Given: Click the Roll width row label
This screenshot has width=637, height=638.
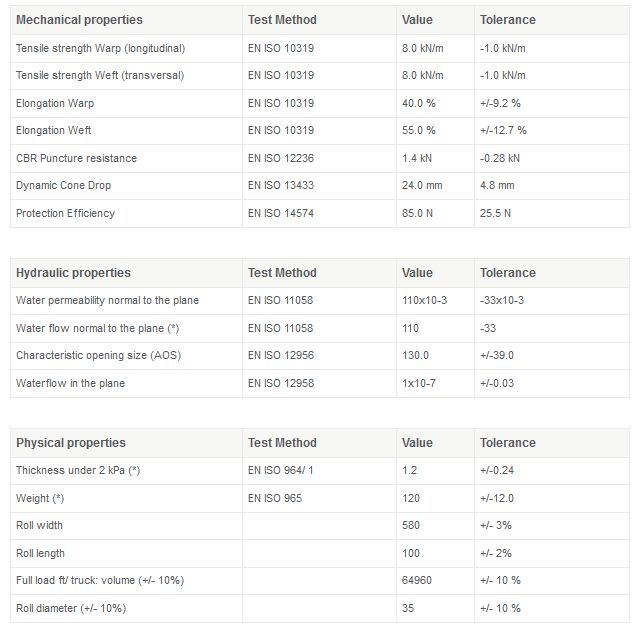Looking at the screenshot, I should 42,525.
